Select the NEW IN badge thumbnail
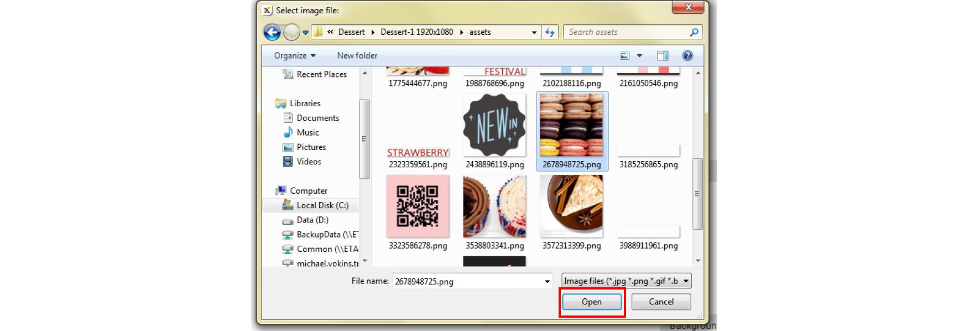The height and width of the screenshot is (331, 980). pyautogui.click(x=494, y=125)
